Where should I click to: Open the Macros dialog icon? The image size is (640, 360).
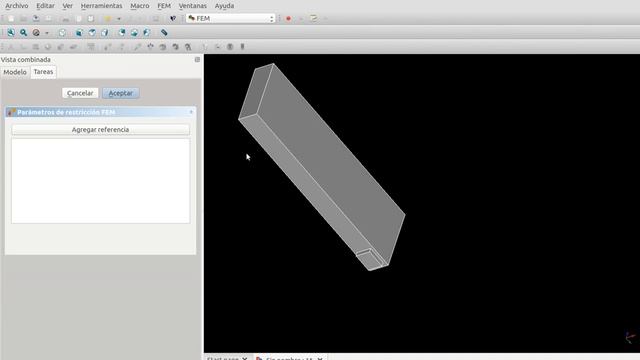313,19
